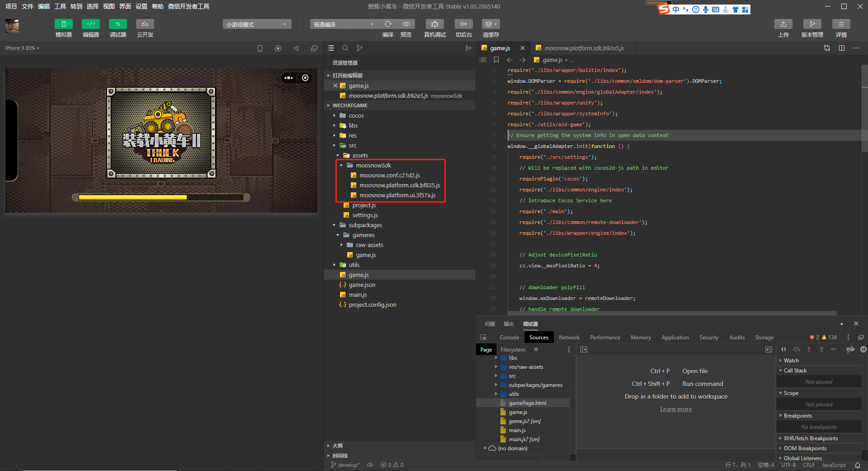Open the simulator capsule three-dot menu
Image resolution: width=868 pixels, height=471 pixels.
pyautogui.click(x=289, y=78)
